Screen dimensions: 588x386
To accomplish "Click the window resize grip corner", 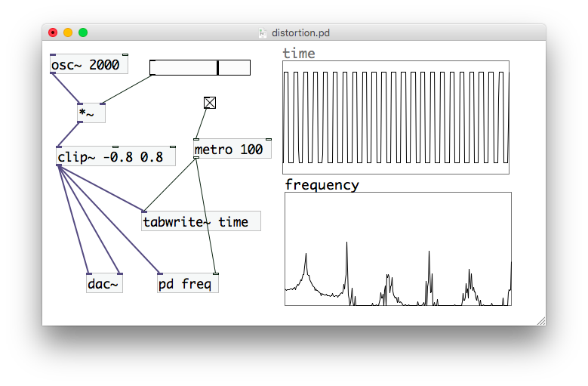I will coord(541,321).
